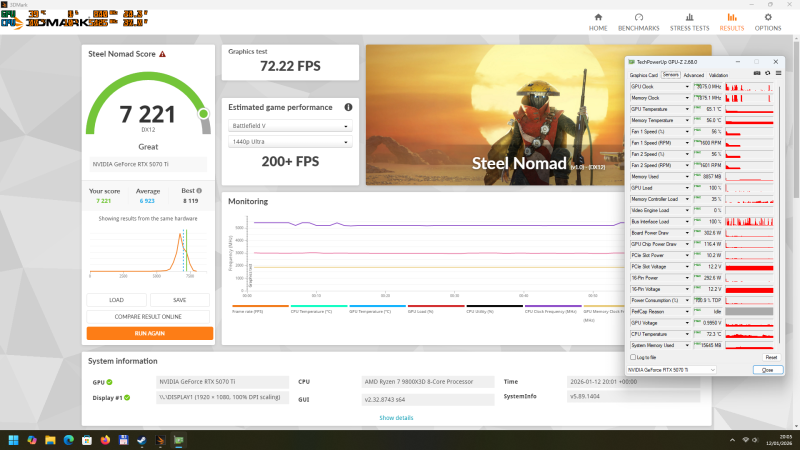800x450 pixels.
Task: Click the green check icon next to GPU
Action: tap(109, 382)
